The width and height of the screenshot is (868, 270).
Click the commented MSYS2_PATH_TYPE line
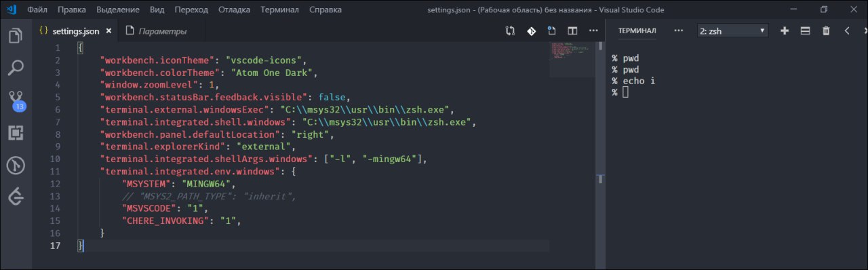(210, 196)
